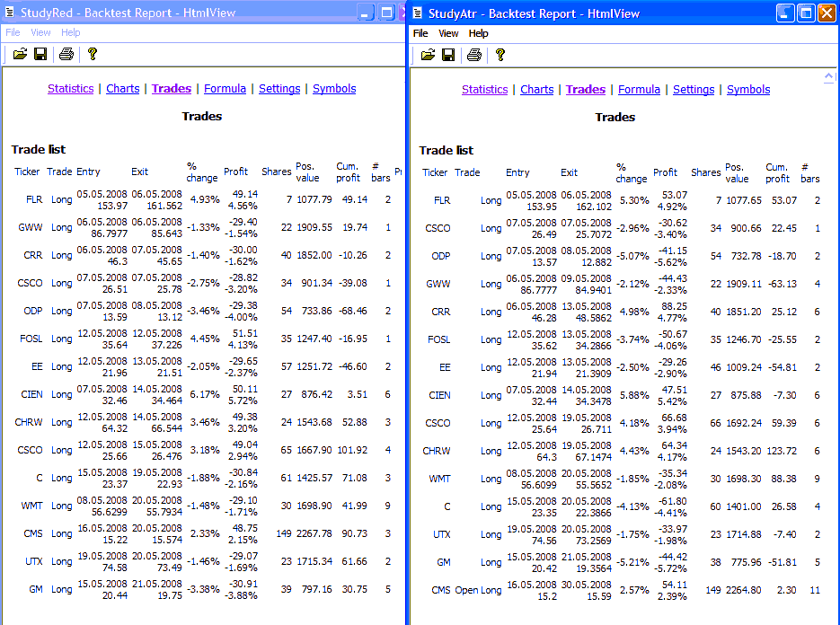Click the Open folder icon in StudyRed window

click(x=20, y=54)
